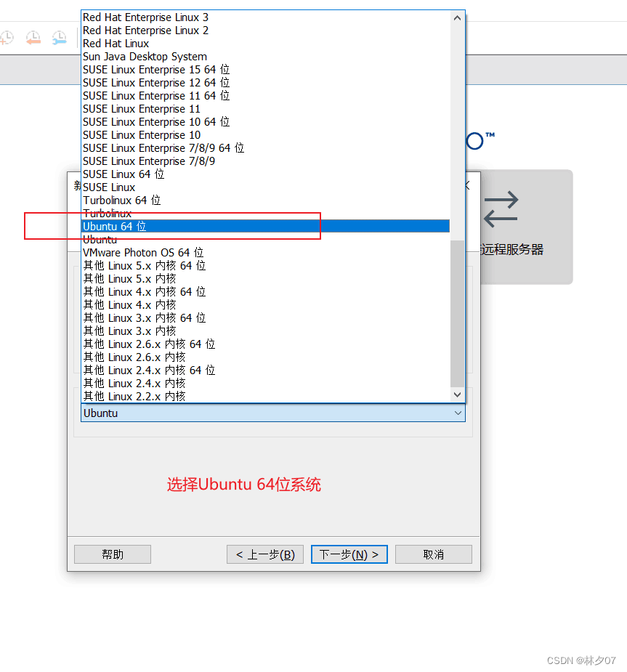
Task: Open the snapshot manager wrench icon
Action: [x=59, y=39]
